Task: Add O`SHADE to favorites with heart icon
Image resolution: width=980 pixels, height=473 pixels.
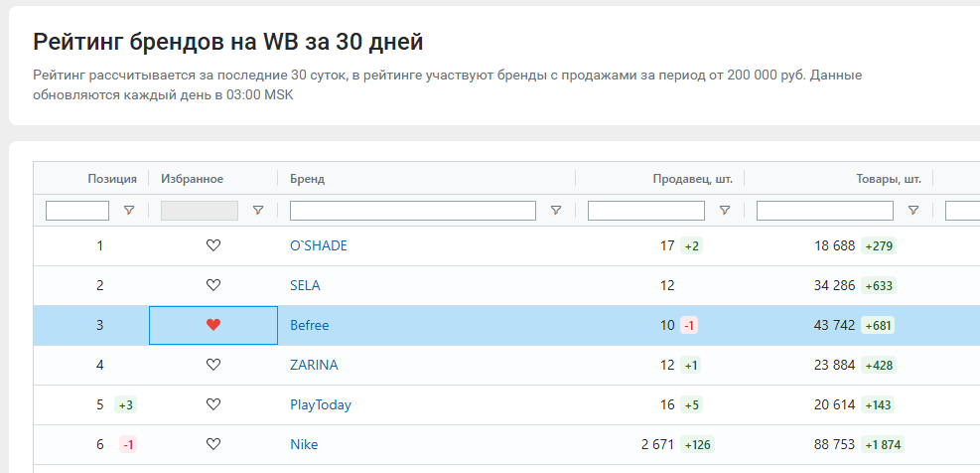Action: [x=213, y=245]
